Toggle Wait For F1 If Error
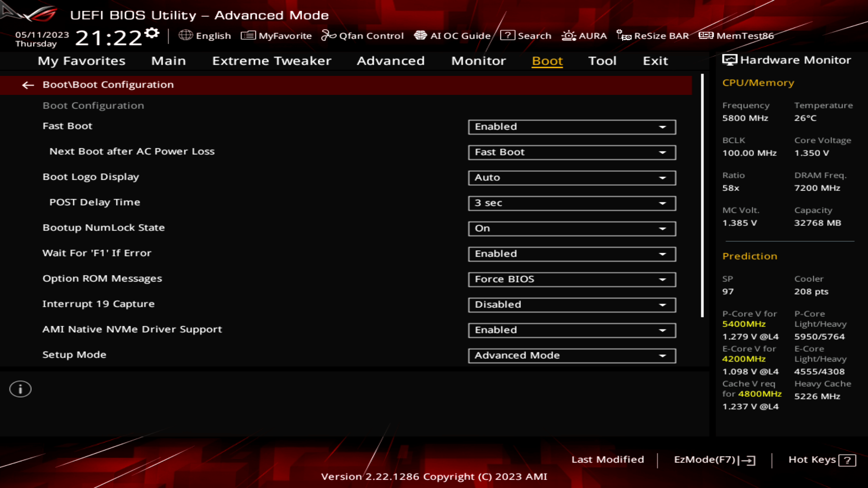This screenshot has height=488, width=868. tap(571, 253)
